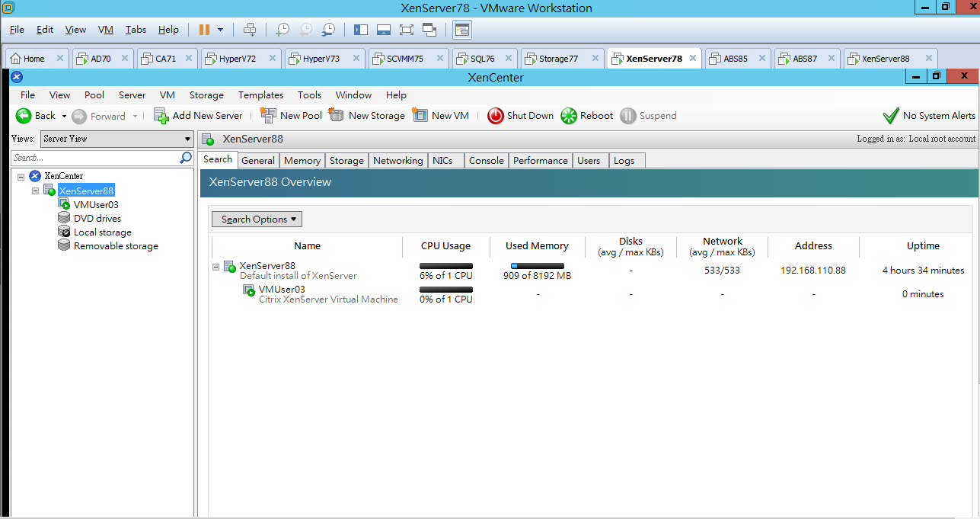Take a snapshot with the clock-plus icon

pos(283,30)
